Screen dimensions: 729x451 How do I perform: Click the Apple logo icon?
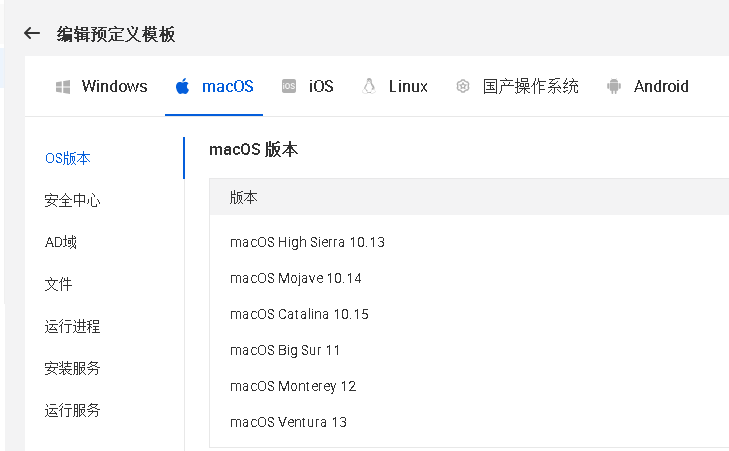click(x=182, y=87)
